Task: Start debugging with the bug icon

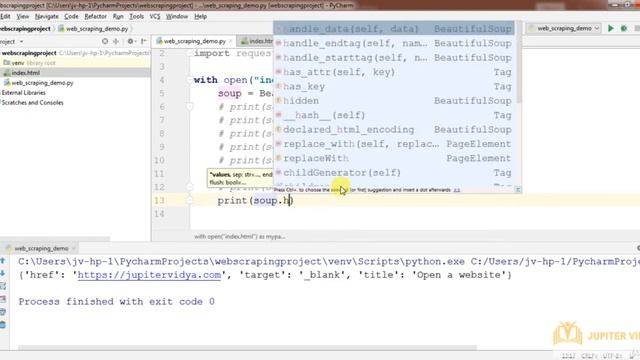Action: (624, 28)
